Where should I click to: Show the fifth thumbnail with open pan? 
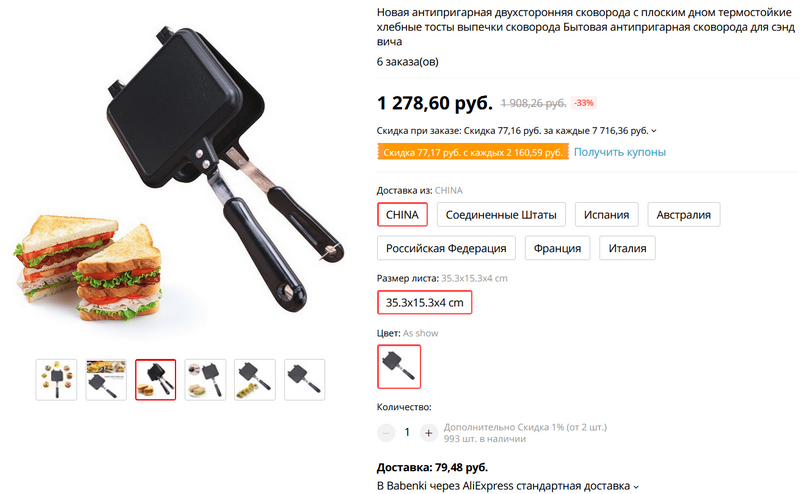[x=255, y=380]
